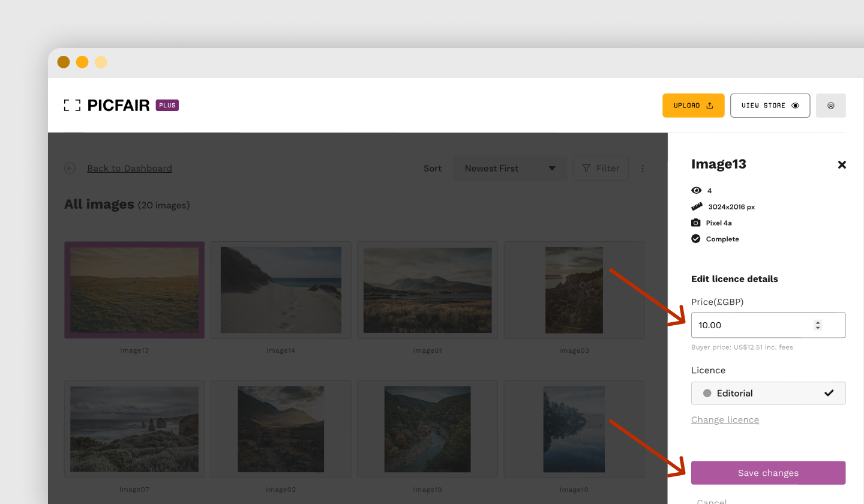Save changes to the image licence
This screenshot has height=504, width=864.
(x=768, y=473)
